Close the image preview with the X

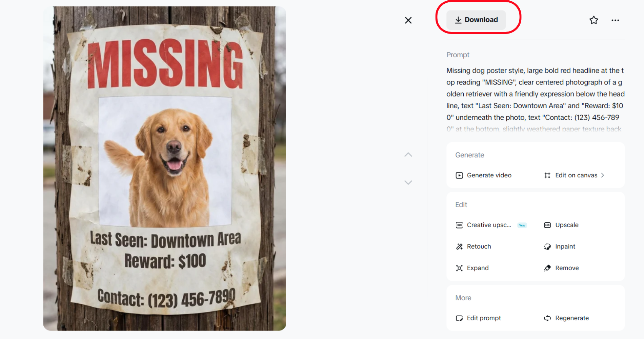pos(408,20)
